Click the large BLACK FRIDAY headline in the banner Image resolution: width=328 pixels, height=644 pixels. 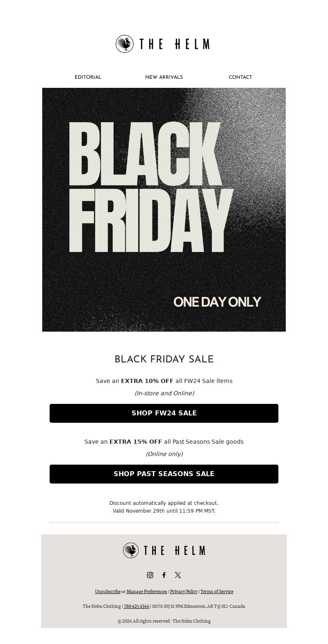[x=150, y=187]
